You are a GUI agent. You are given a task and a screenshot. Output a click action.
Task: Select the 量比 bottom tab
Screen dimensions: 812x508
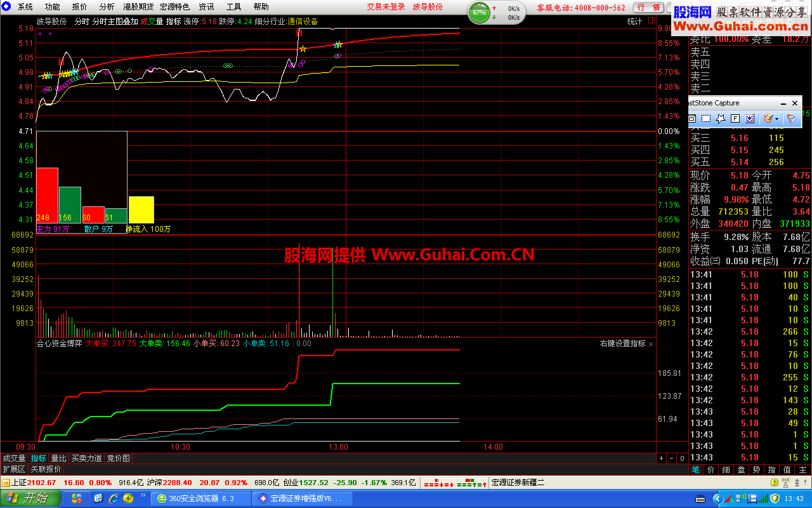[x=59, y=458]
